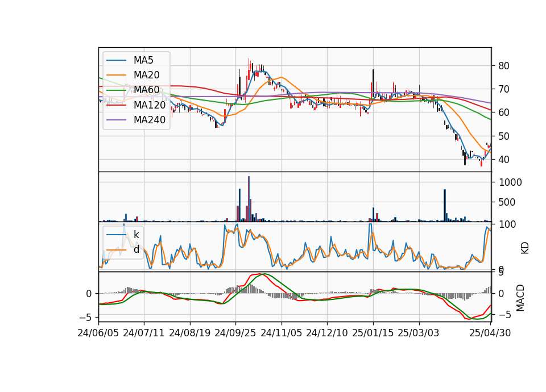The image size is (546, 392).
Task: Click the MA20 legend label
Action: (146, 75)
